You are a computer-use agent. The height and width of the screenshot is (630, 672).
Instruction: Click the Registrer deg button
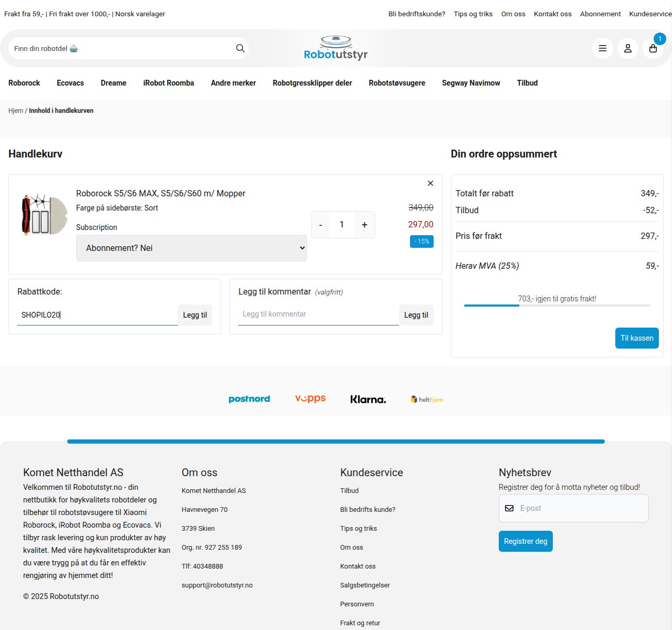pos(526,541)
